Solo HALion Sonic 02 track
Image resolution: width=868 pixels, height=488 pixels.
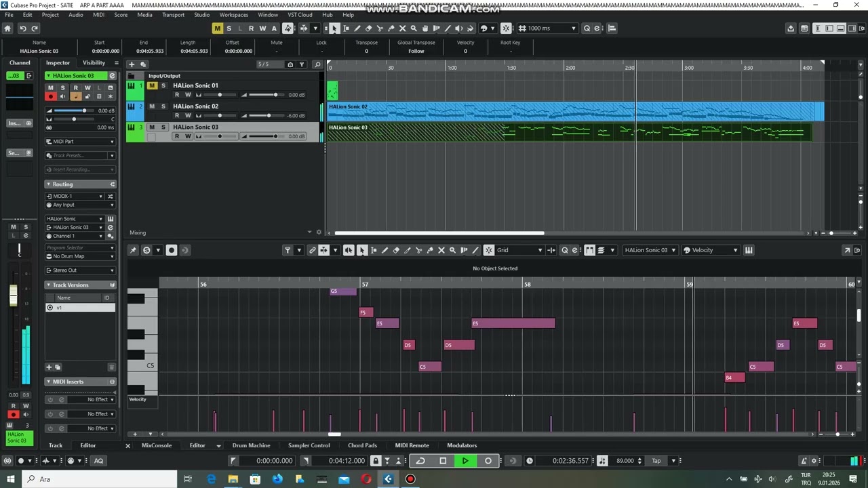pos(163,106)
